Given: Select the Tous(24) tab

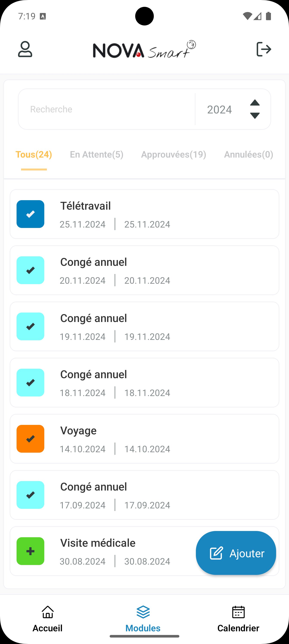Looking at the screenshot, I should (x=34, y=155).
